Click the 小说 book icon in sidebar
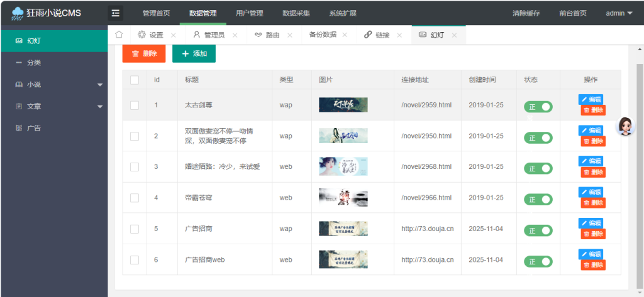Image resolution: width=644 pixels, height=297 pixels. click(18, 85)
